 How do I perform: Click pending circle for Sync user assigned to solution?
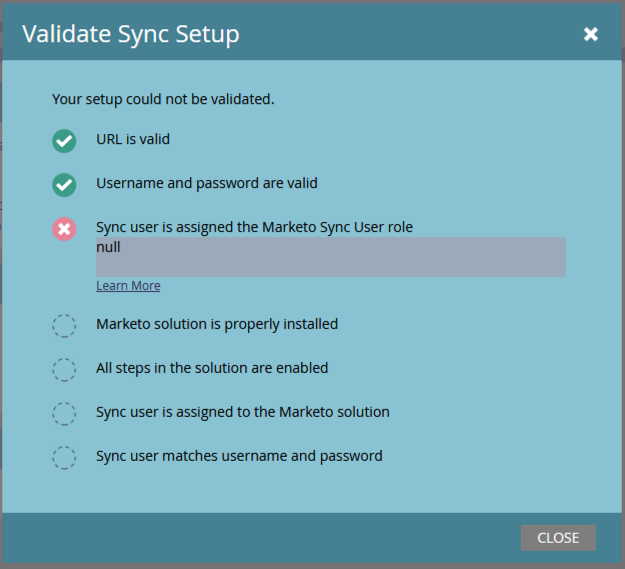tap(64, 414)
